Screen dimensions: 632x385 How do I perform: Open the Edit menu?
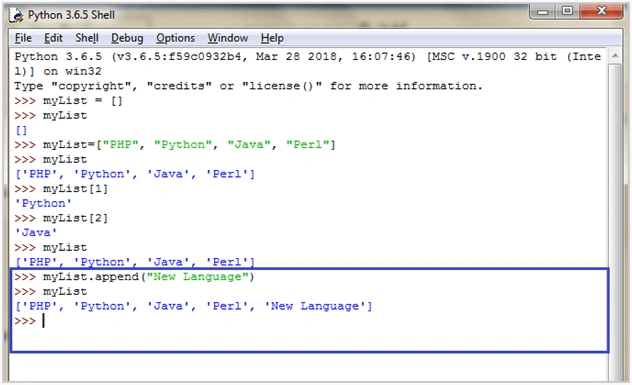[x=53, y=38]
